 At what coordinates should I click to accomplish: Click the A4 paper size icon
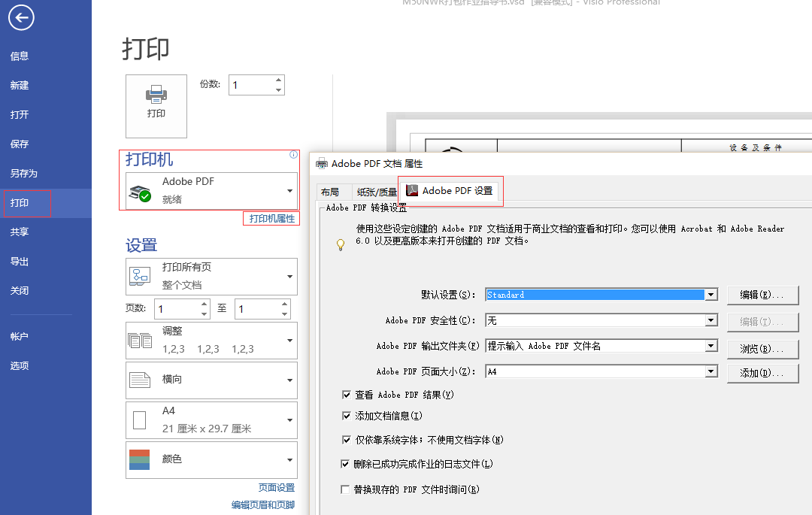[139, 420]
